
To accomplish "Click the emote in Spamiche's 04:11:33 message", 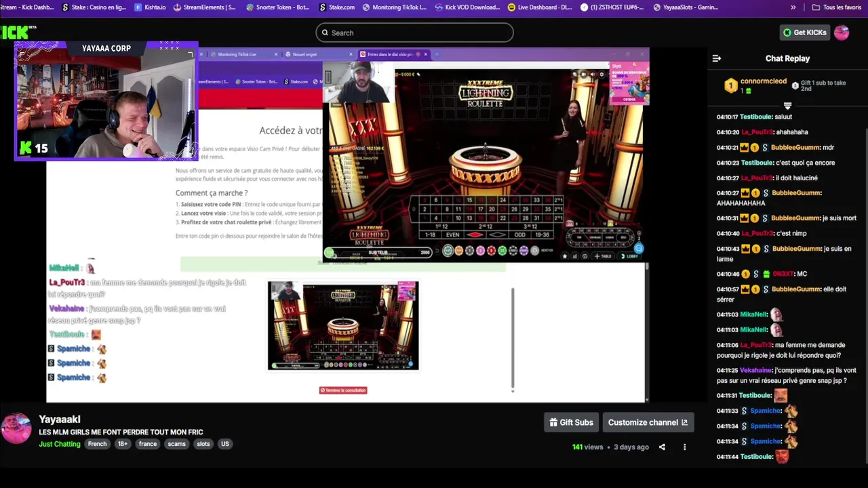I will pos(791,411).
